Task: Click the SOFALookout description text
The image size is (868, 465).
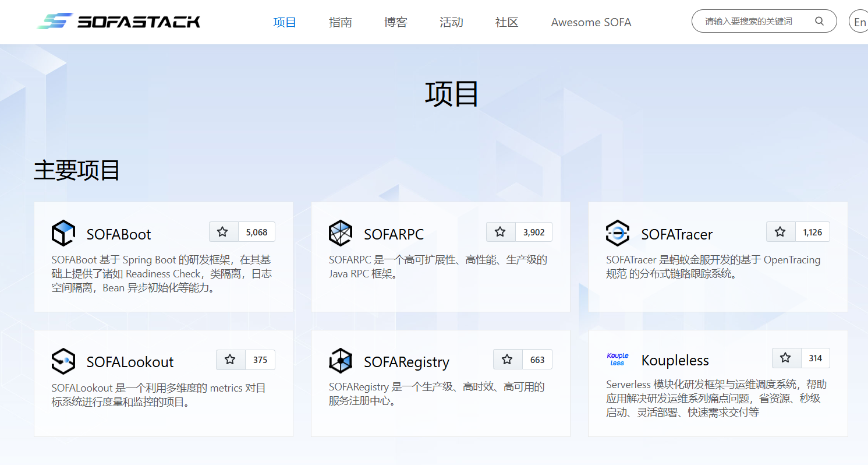Action: pyautogui.click(x=158, y=394)
